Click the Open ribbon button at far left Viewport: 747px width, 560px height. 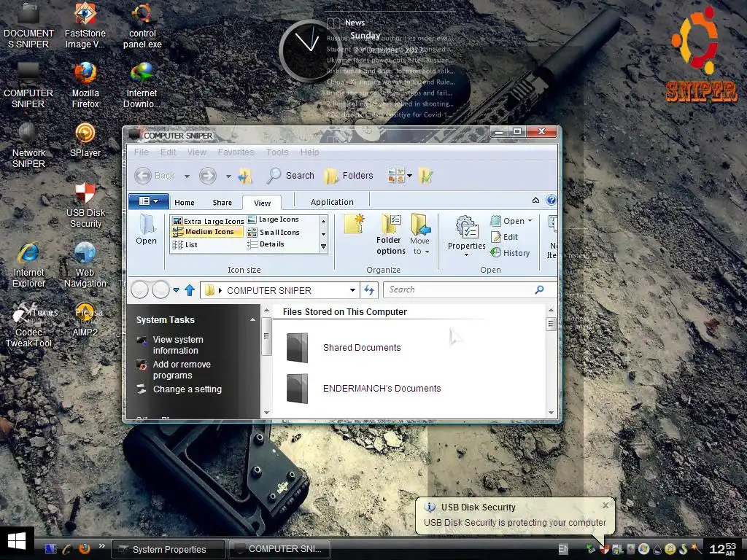[x=146, y=229]
